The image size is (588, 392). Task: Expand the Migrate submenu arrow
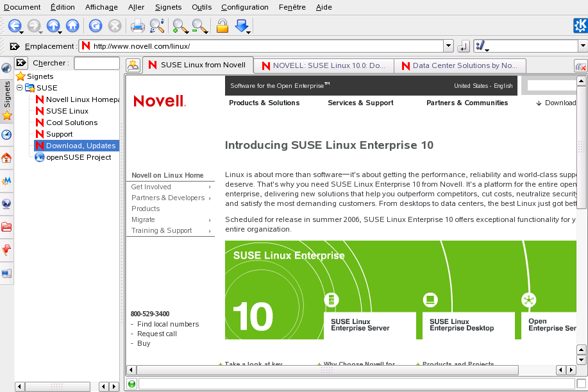click(210, 220)
